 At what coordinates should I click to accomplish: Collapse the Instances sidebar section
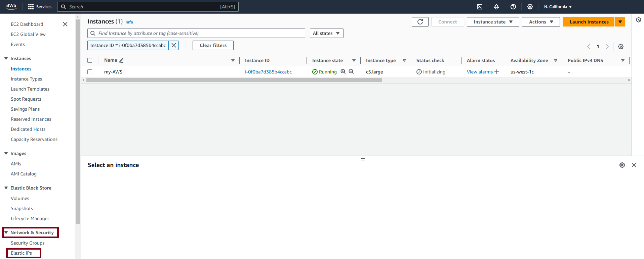6,58
